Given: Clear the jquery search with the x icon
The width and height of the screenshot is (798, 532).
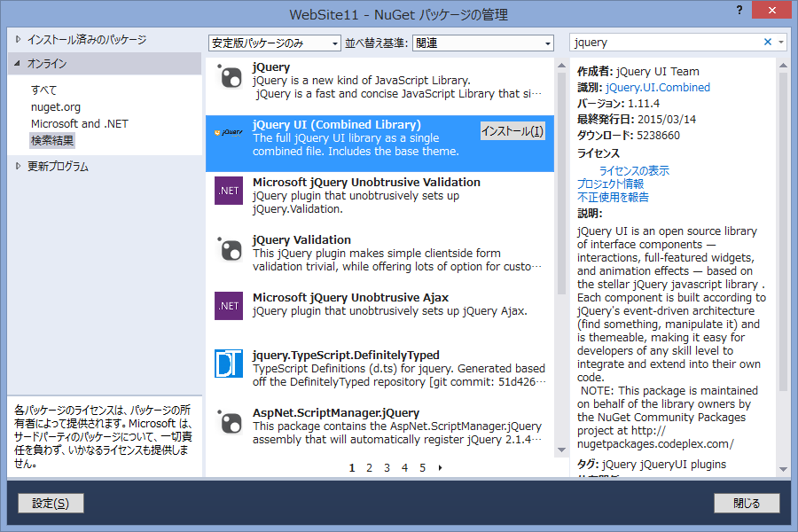Looking at the screenshot, I should coord(768,42).
